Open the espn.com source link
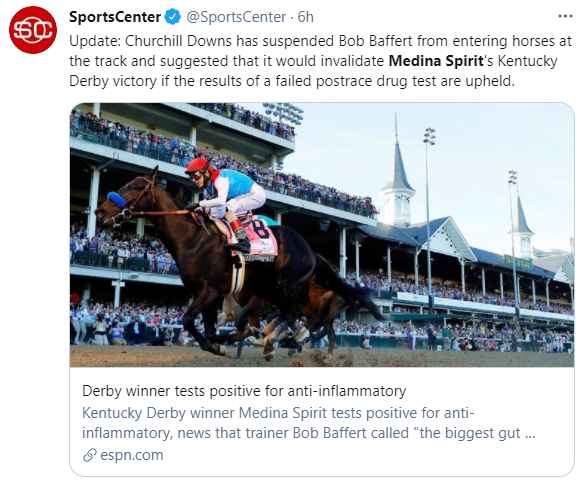This screenshot has height=486, width=582. 132,455
